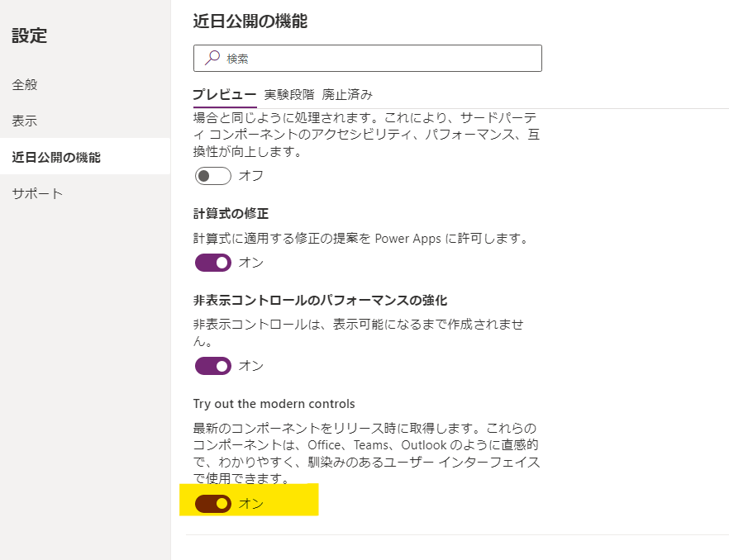Switch to the プレビュー tab
Viewport: 729px width, 560px height.
[x=224, y=94]
